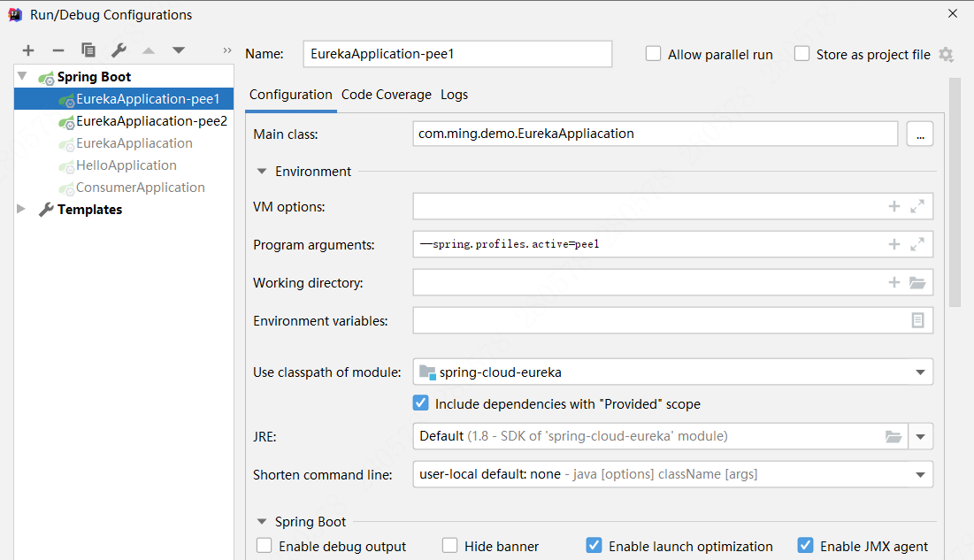This screenshot has width=974, height=560.
Task: Select EurekaAppliacation-pee2 configuration
Action: pos(124,121)
